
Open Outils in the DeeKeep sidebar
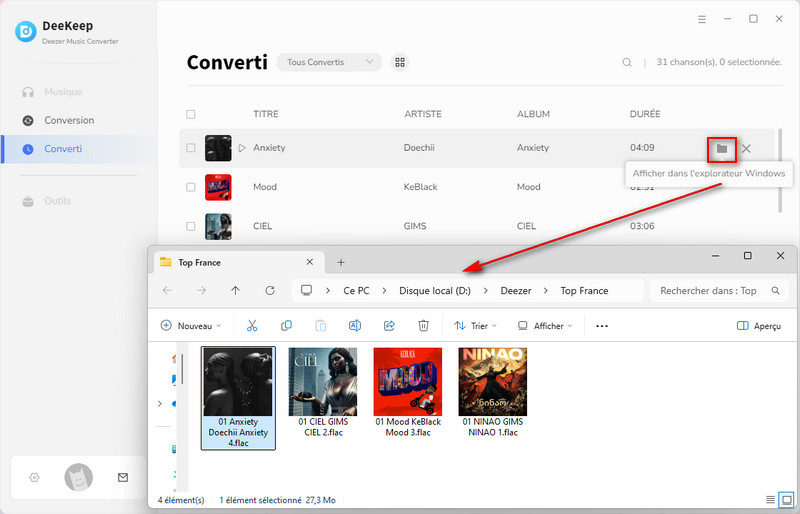47,201
